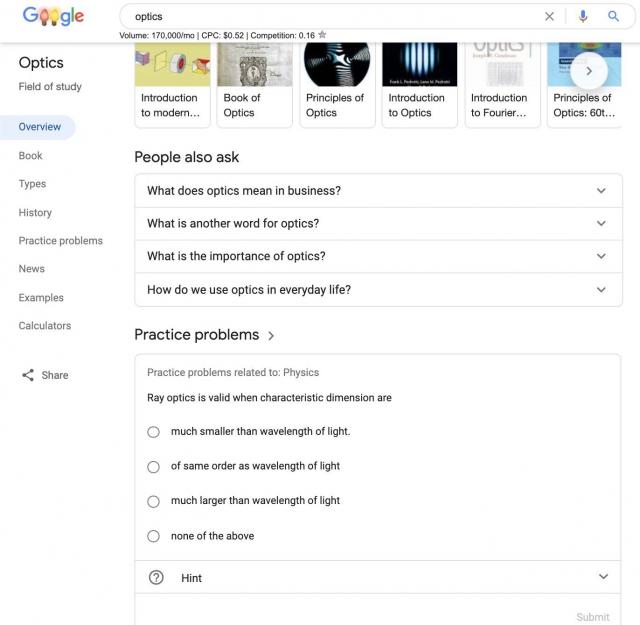This screenshot has width=640, height=625.
Task: Click the star icon beside Competition value
Action: 322,35
